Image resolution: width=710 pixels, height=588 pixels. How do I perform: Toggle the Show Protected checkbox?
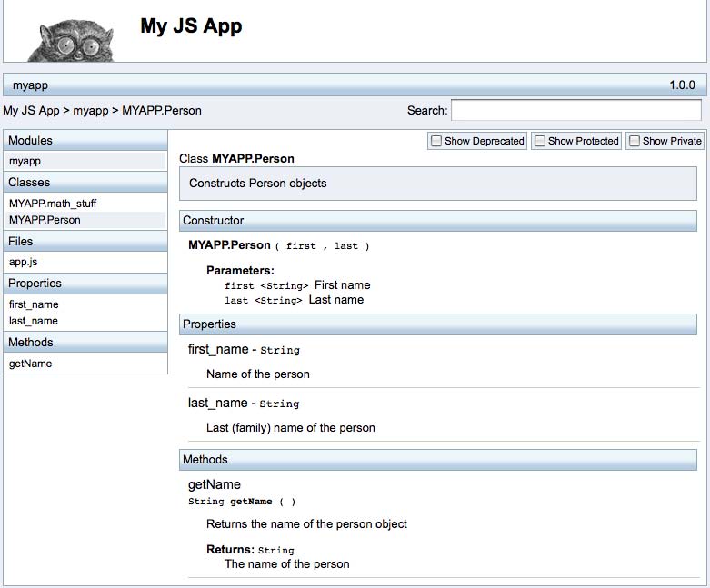click(540, 141)
